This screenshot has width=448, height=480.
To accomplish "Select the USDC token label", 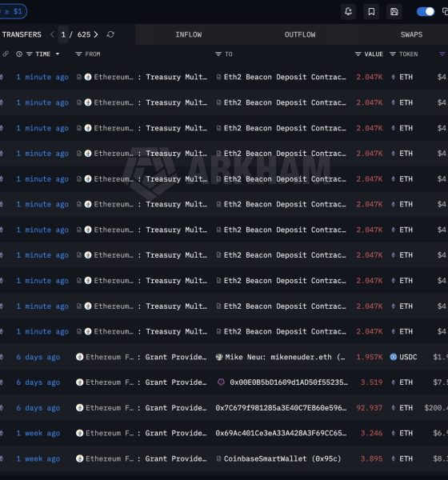I will click(x=408, y=357).
